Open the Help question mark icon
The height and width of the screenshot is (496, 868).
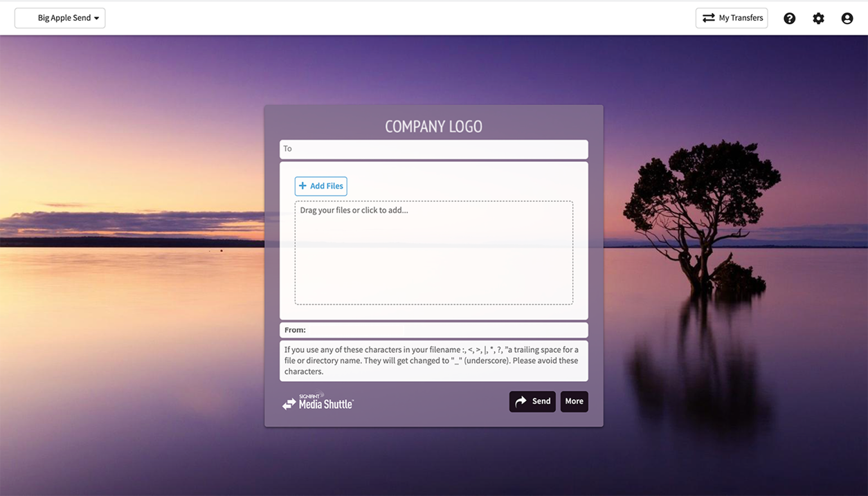[789, 19]
